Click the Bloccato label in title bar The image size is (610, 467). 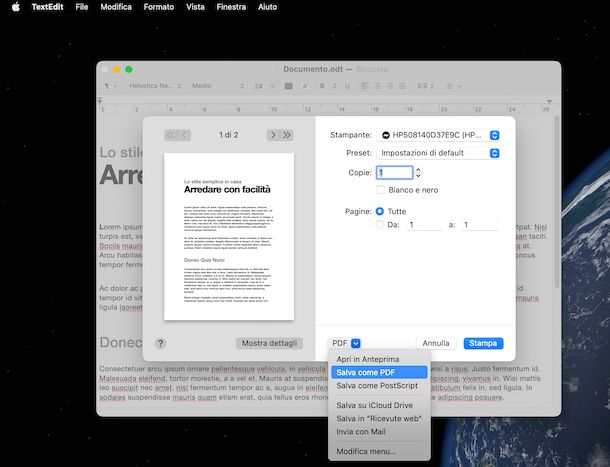point(372,69)
